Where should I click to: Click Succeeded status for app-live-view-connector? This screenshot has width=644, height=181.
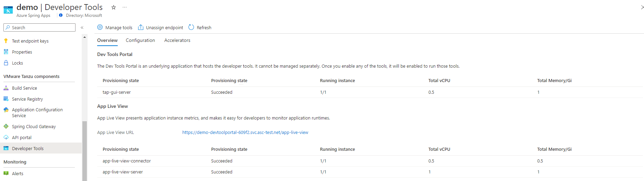tap(222, 161)
